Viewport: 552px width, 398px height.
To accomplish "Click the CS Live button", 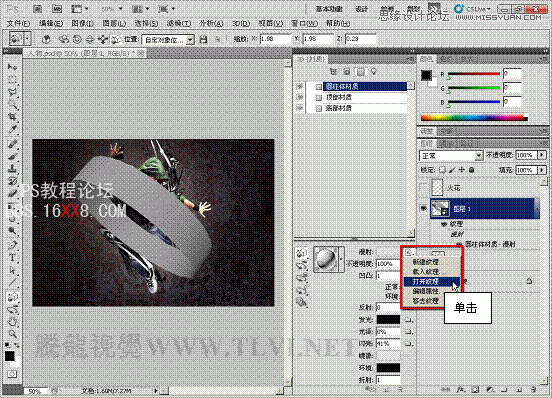I will 472,9.
